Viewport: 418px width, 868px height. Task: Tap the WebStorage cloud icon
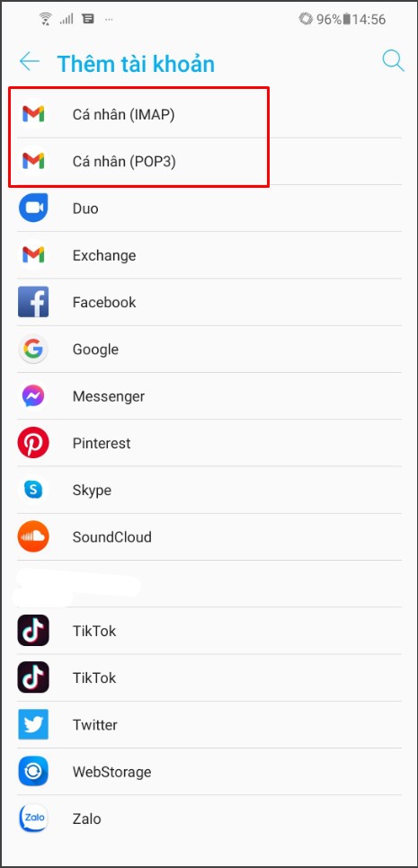click(x=33, y=771)
